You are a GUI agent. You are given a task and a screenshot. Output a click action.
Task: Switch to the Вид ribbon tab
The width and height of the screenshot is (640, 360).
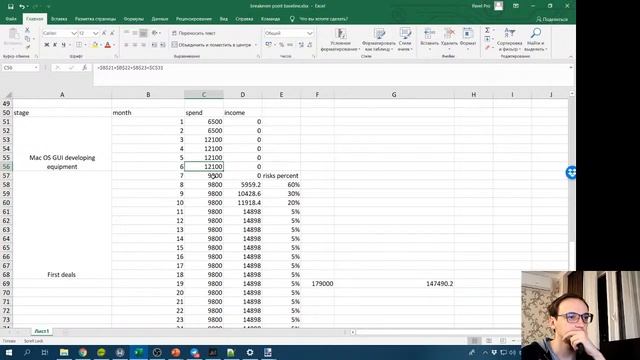224,19
